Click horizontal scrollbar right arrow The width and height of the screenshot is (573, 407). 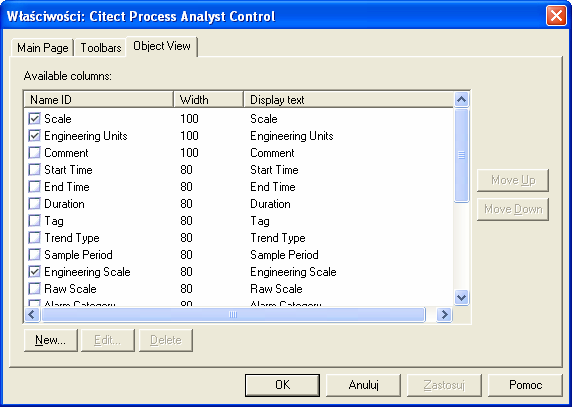[444, 315]
